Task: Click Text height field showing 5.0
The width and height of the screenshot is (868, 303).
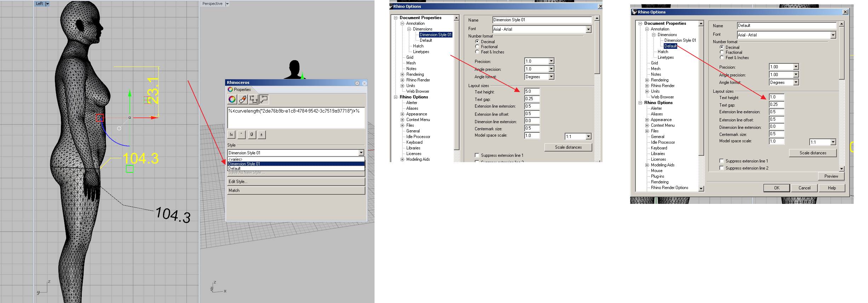Action: 532,91
